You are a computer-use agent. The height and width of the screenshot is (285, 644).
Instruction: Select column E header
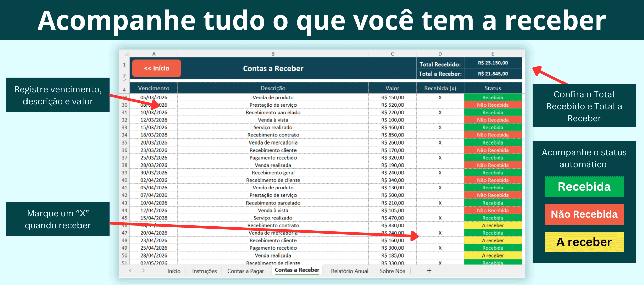tap(493, 54)
